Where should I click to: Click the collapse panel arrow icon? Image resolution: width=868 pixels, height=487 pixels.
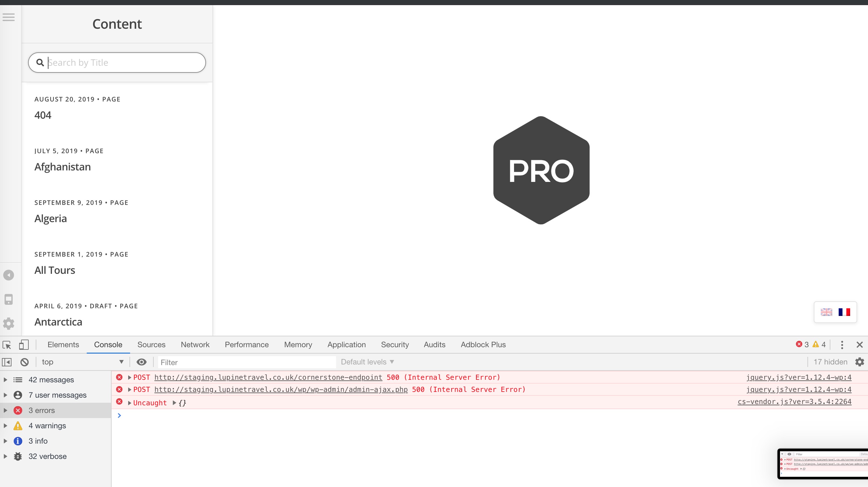8,275
